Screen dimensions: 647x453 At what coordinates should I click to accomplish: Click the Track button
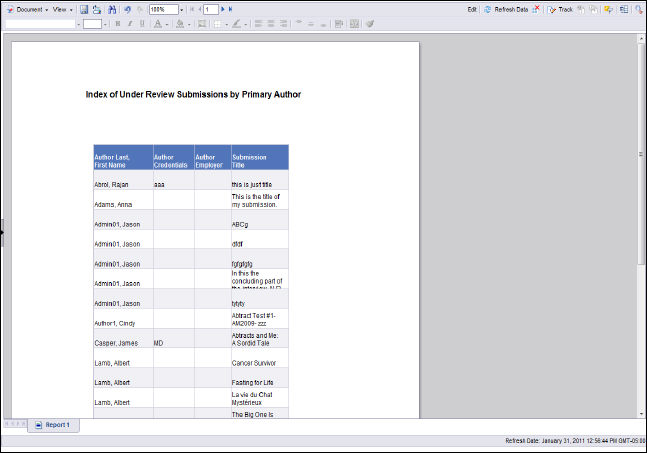point(560,8)
